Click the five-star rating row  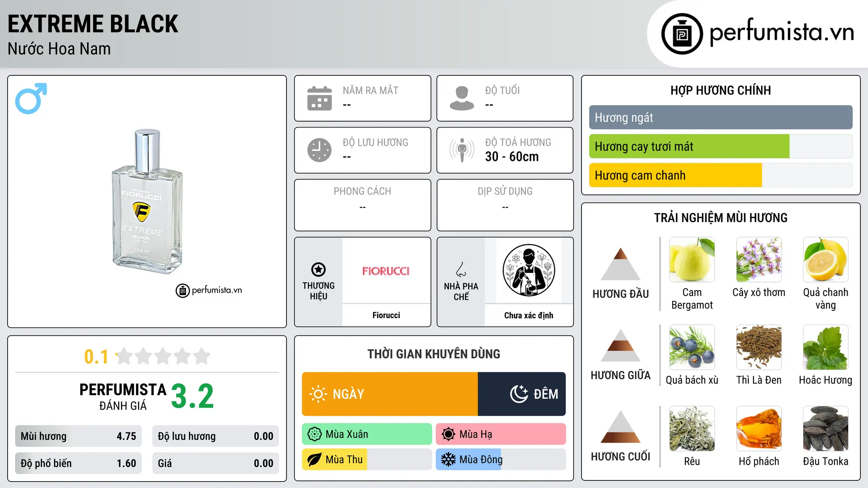pos(163,356)
